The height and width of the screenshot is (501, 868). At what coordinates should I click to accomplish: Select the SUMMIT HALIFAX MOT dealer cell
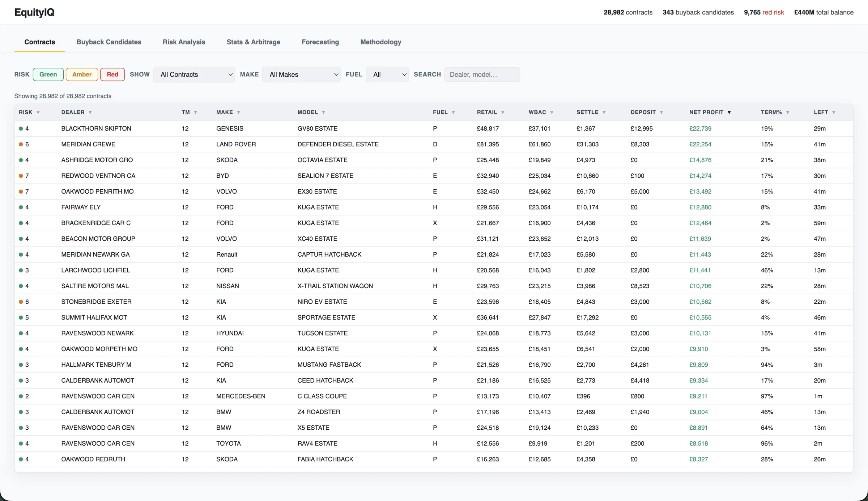(94, 317)
